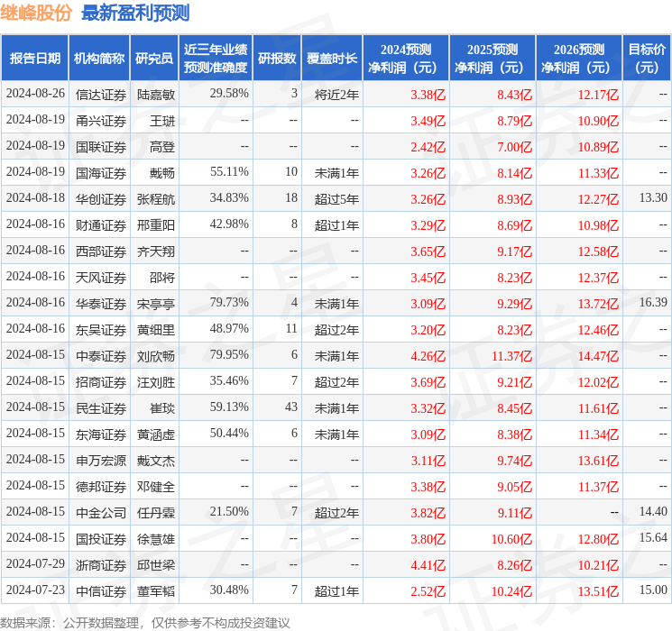The width and height of the screenshot is (672, 631).
Task: Click target price 16.39
Action: pos(653,302)
